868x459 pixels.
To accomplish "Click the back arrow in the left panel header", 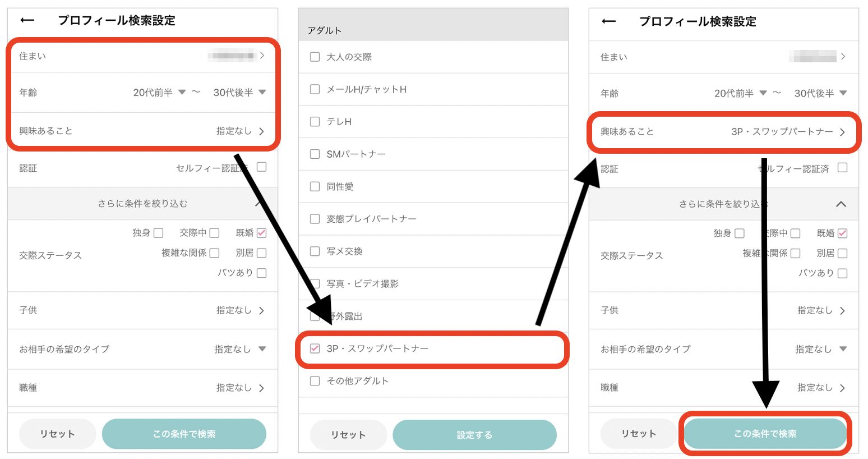I will [x=27, y=20].
